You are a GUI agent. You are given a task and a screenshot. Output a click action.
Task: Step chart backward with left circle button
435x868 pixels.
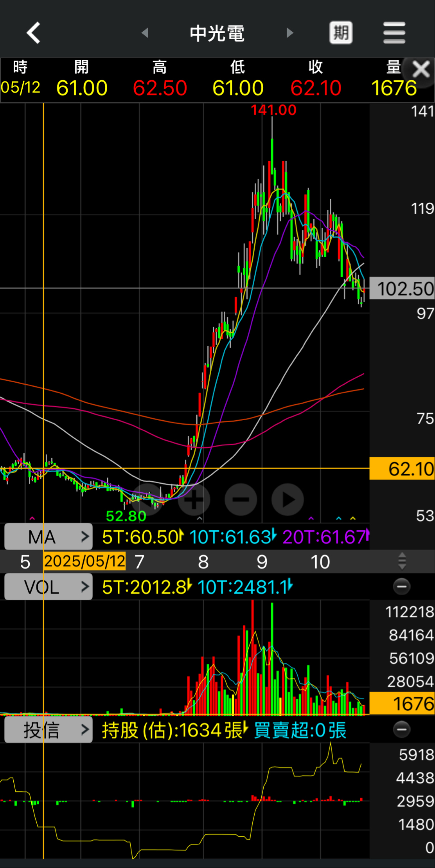tap(147, 500)
